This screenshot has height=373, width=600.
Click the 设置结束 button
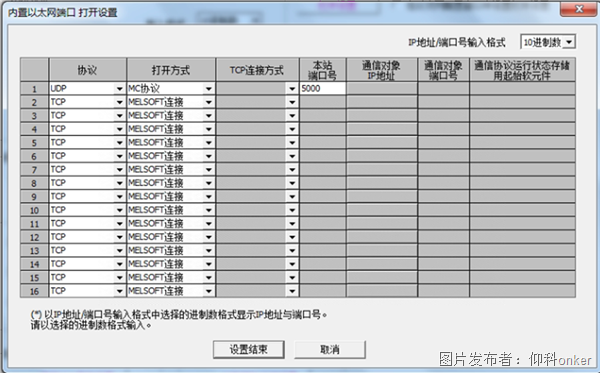tap(249, 349)
